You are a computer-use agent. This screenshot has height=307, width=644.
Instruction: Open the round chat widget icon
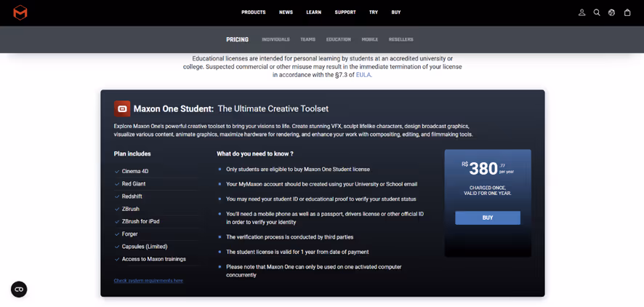(19, 290)
